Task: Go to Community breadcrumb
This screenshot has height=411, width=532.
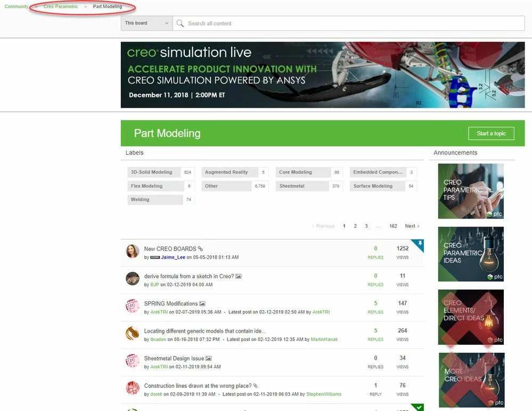Action: pos(17,6)
